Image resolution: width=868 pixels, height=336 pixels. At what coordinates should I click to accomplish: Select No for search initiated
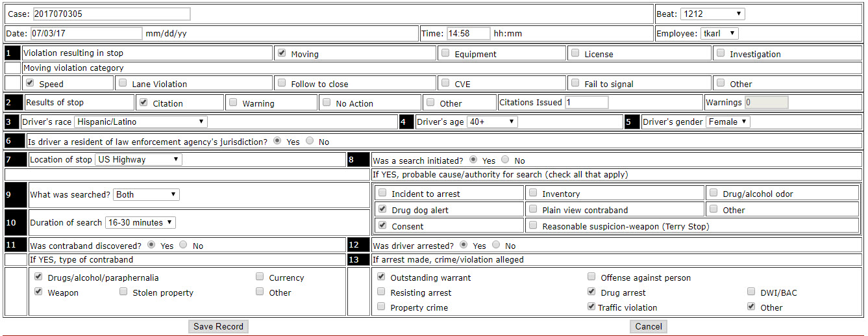pos(505,160)
